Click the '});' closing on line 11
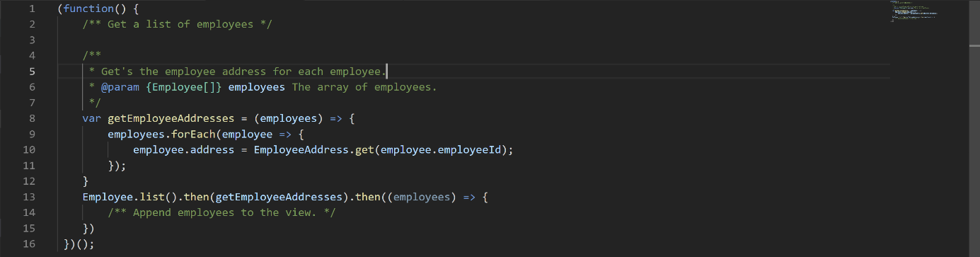980x257 pixels. [117, 165]
